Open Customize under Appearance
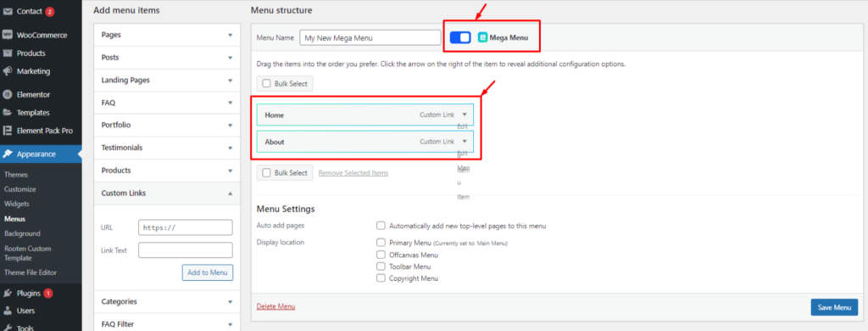The image size is (868, 331). pyautogui.click(x=20, y=189)
